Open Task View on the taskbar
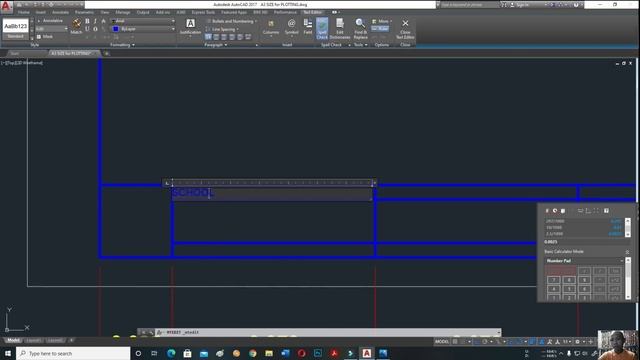Image resolution: width=640 pixels, height=360 pixels. (154, 353)
